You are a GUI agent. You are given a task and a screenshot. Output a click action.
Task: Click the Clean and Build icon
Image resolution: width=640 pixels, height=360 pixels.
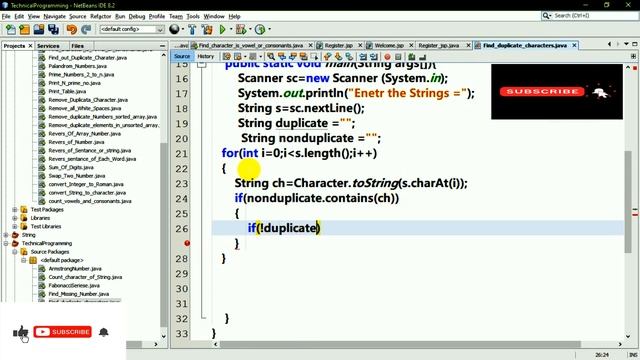pos(207,29)
